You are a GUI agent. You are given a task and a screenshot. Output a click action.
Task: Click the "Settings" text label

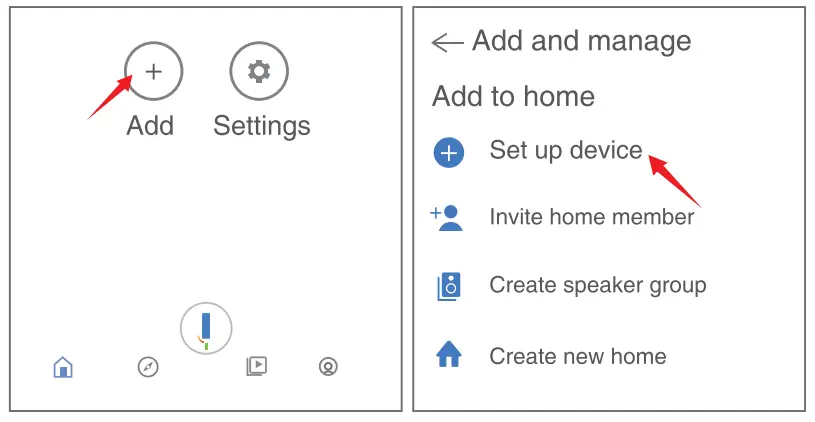(262, 126)
